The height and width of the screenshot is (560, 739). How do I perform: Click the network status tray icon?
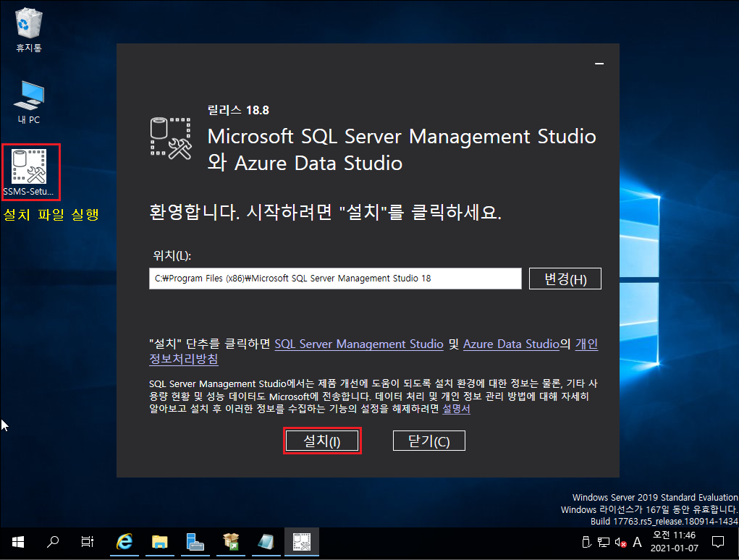[x=603, y=542]
